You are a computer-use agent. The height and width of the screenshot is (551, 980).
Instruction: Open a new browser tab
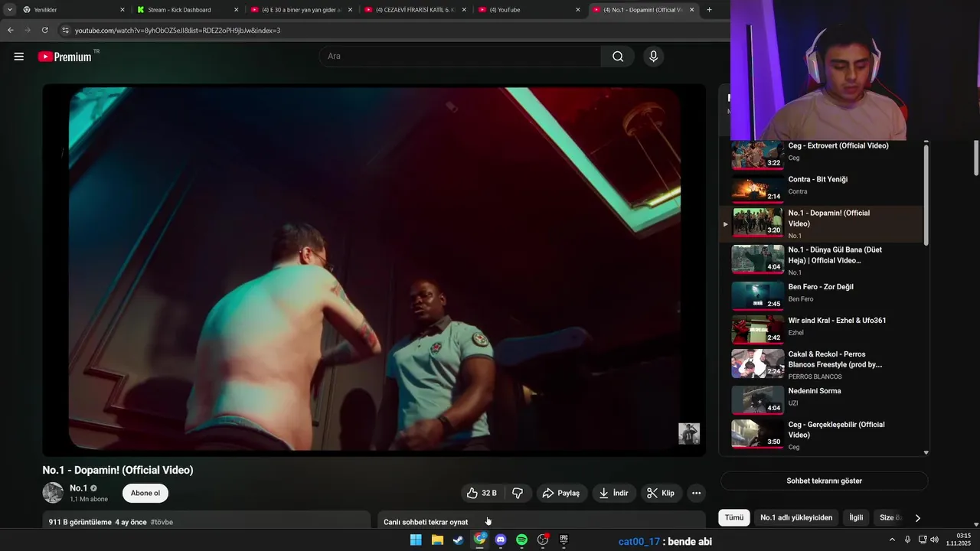(709, 10)
